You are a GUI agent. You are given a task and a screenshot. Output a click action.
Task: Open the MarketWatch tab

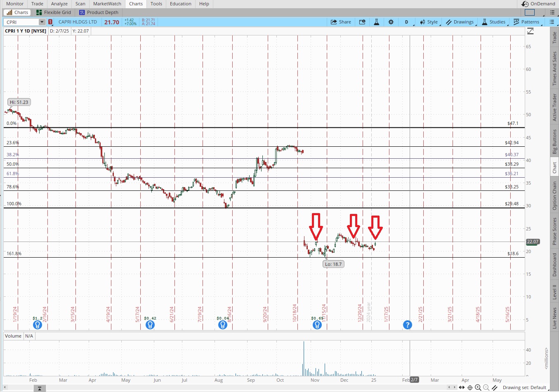point(107,4)
